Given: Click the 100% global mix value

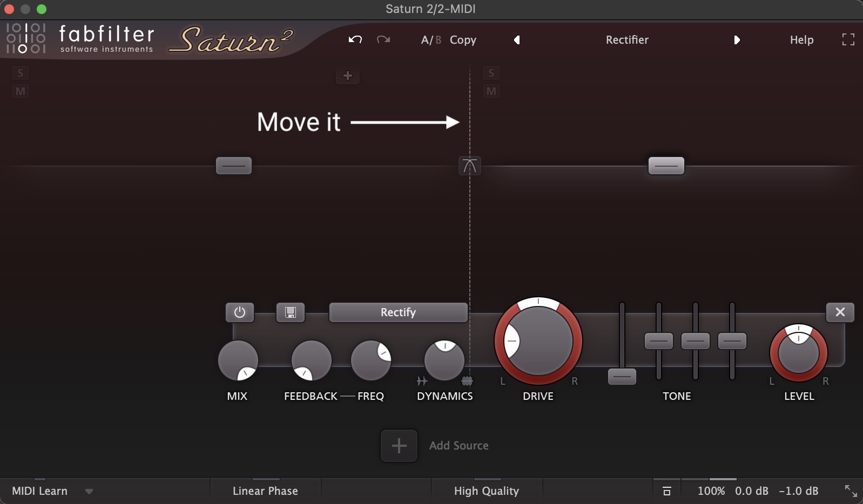Looking at the screenshot, I should 711,491.
